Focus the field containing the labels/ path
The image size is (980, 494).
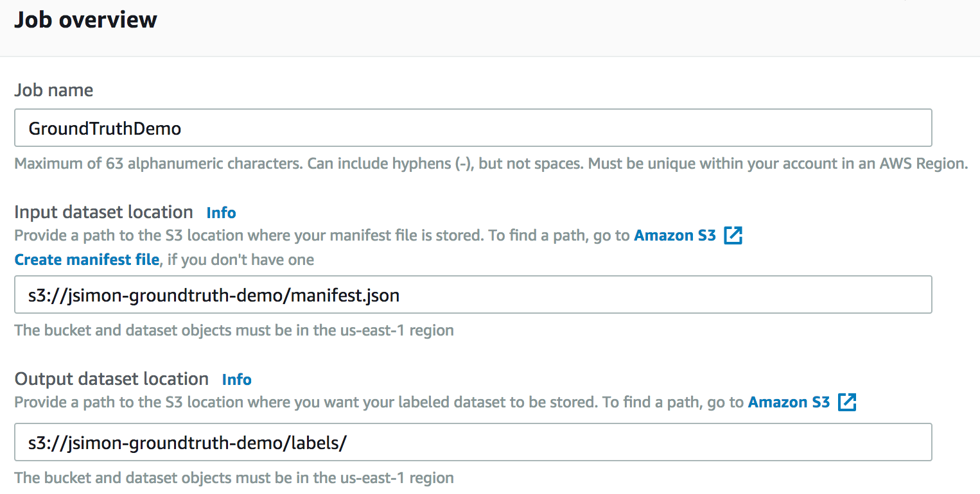click(x=473, y=442)
